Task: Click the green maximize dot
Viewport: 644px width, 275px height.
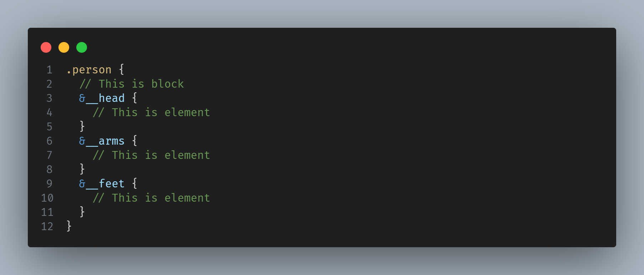Action: 82,47
